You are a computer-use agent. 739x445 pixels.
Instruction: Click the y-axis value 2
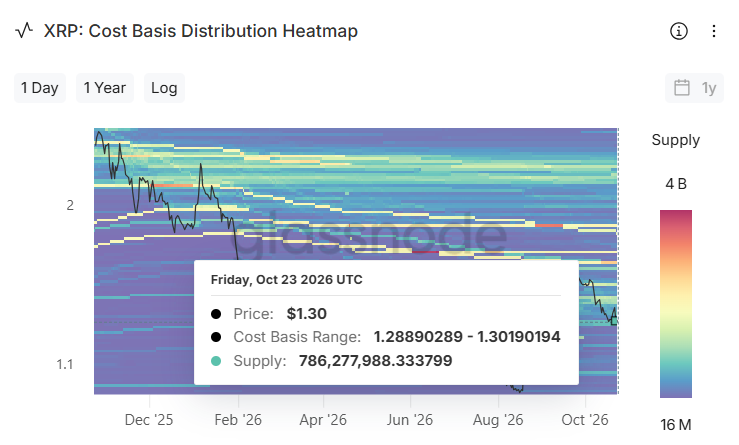pyautogui.click(x=70, y=205)
